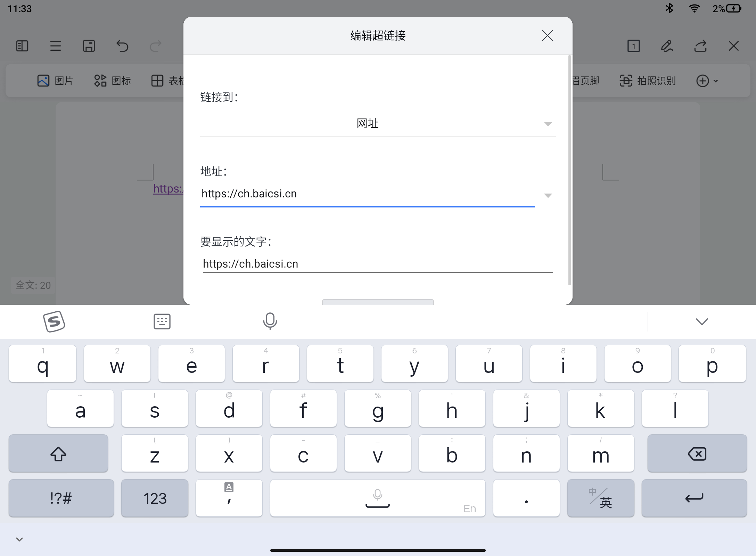Viewport: 756px width, 556px height.
Task: Select the 图标 toolbar item
Action: click(x=113, y=81)
